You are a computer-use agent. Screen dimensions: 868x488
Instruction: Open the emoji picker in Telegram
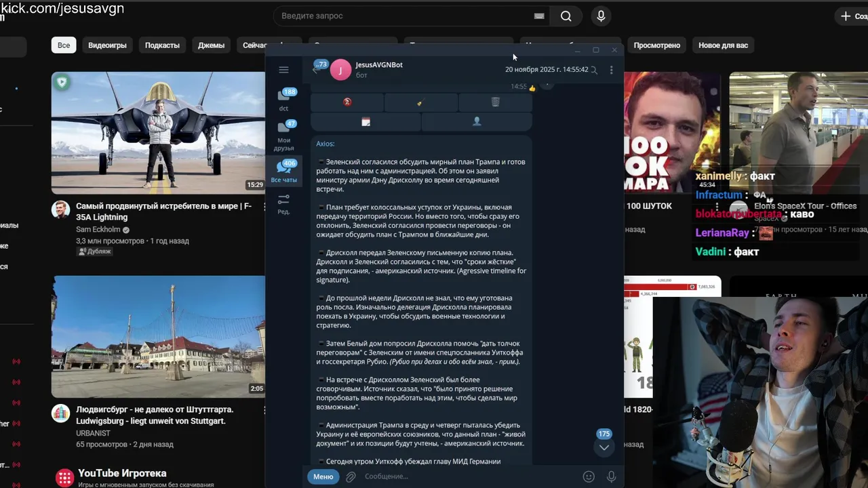pyautogui.click(x=589, y=476)
